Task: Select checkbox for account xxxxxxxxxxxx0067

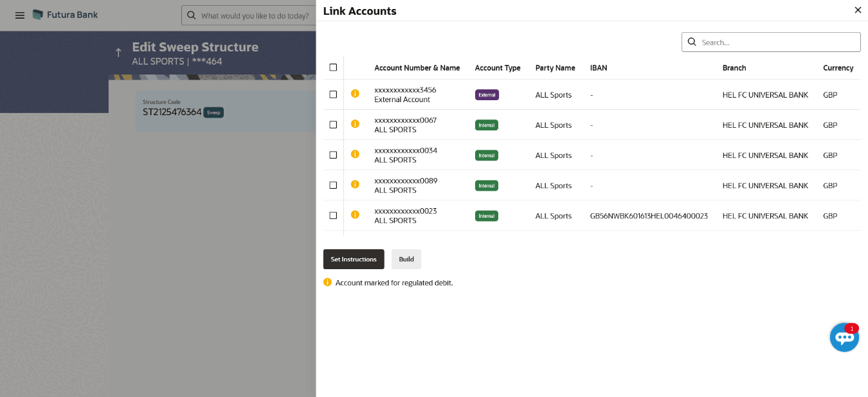Action: coord(333,125)
